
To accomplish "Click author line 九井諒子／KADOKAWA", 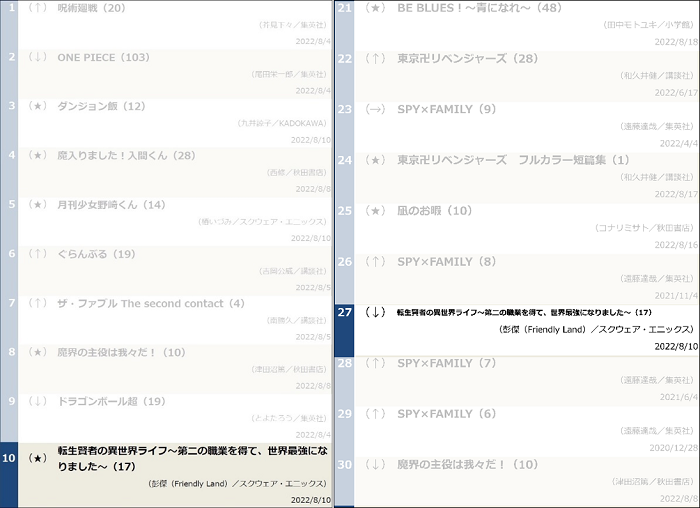I will [282, 123].
